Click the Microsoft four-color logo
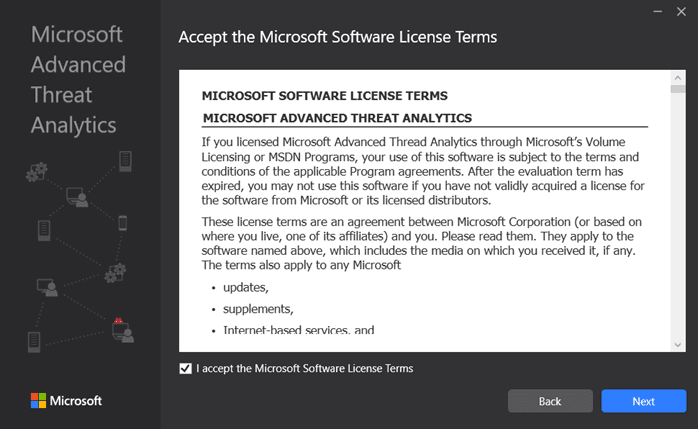698x429 pixels. coord(38,401)
